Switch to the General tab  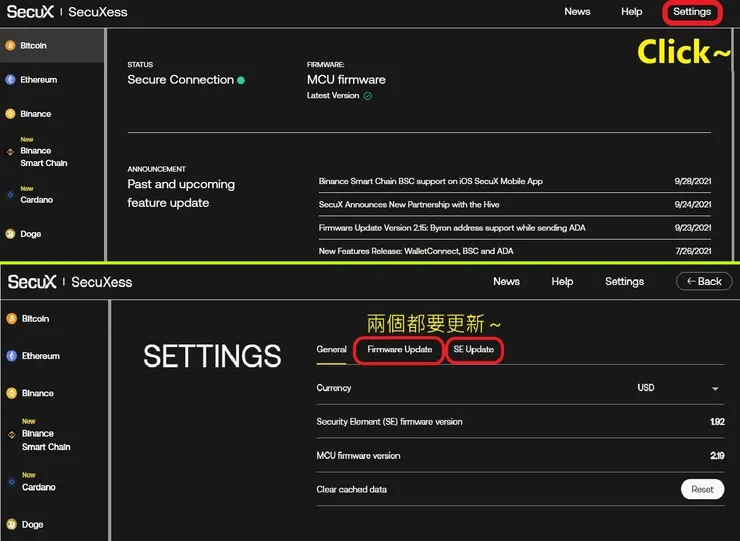(x=331, y=349)
